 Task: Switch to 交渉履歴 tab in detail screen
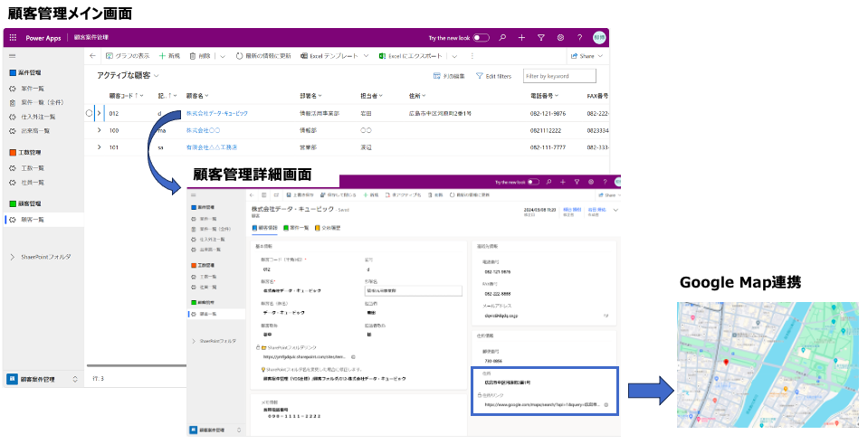coord(327,227)
